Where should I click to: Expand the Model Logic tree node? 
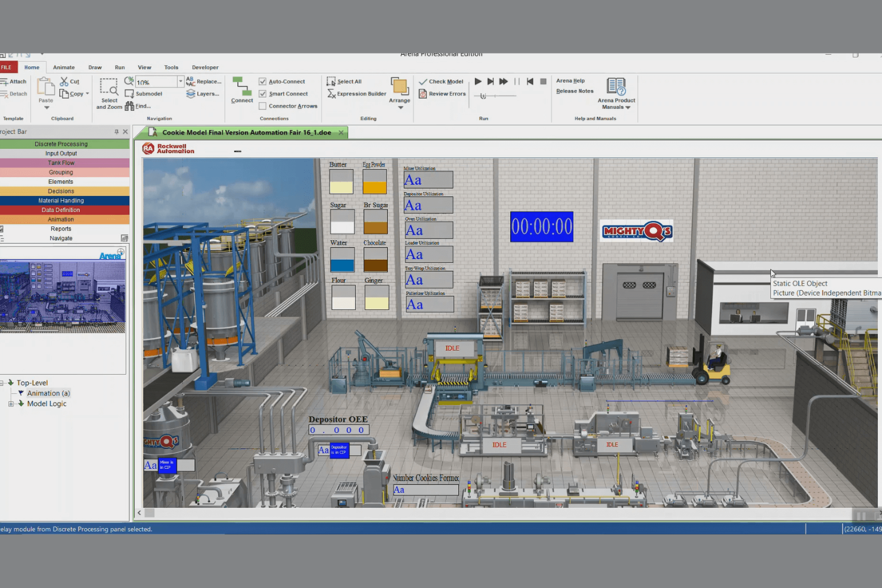click(11, 403)
